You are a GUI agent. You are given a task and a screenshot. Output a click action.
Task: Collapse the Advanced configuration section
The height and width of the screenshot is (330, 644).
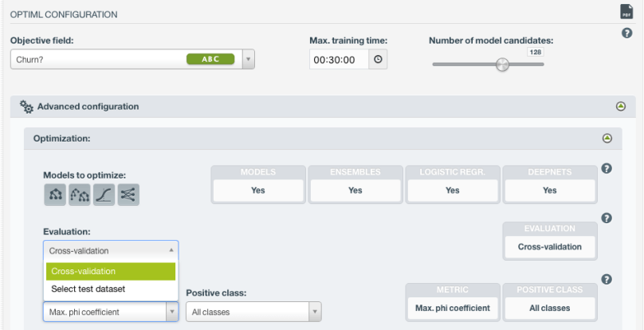pyautogui.click(x=621, y=107)
